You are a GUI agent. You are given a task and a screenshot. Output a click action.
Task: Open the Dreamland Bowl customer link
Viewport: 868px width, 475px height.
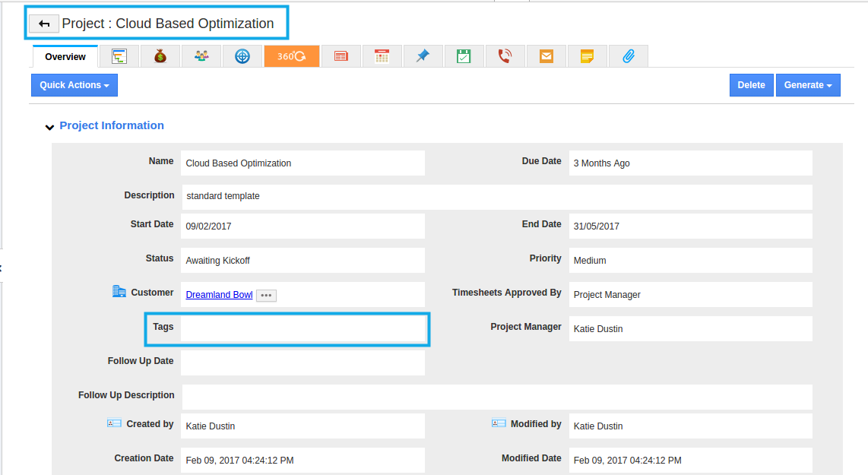coord(219,295)
